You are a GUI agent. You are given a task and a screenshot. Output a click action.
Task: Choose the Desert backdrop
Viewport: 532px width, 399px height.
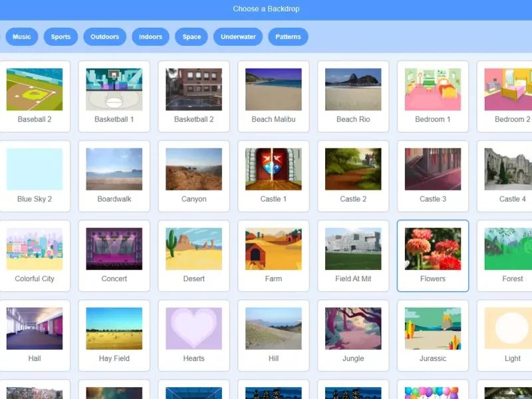[194, 256]
